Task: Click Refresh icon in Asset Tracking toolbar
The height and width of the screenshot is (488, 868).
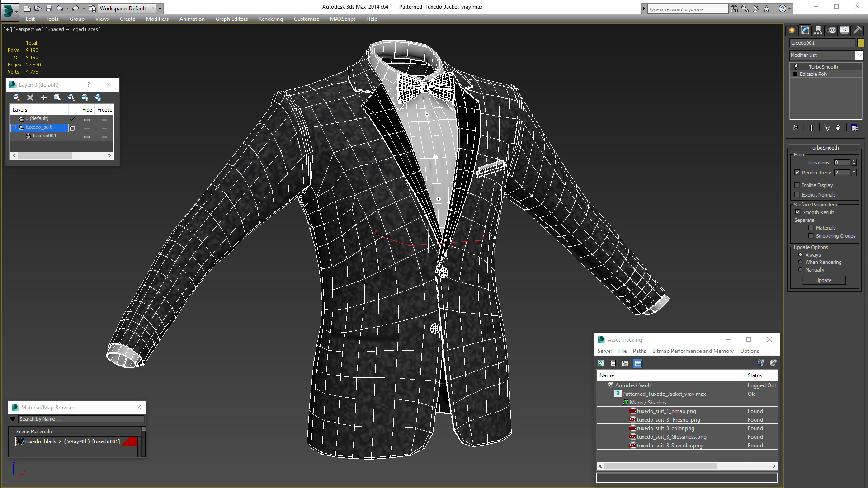Action: [601, 363]
